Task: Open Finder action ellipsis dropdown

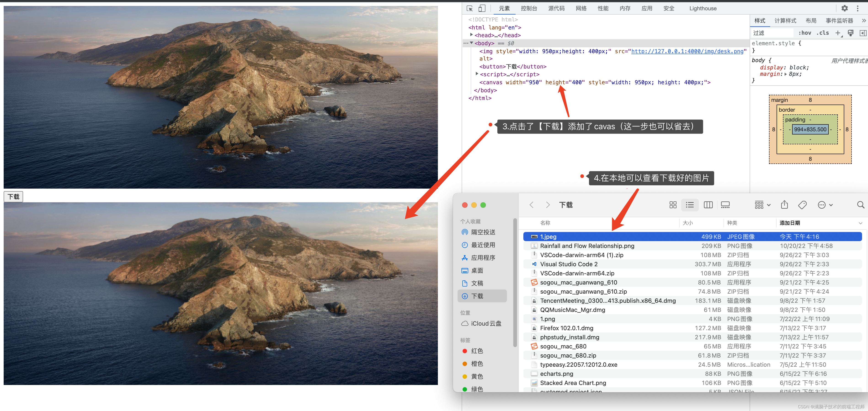Action: pos(825,205)
